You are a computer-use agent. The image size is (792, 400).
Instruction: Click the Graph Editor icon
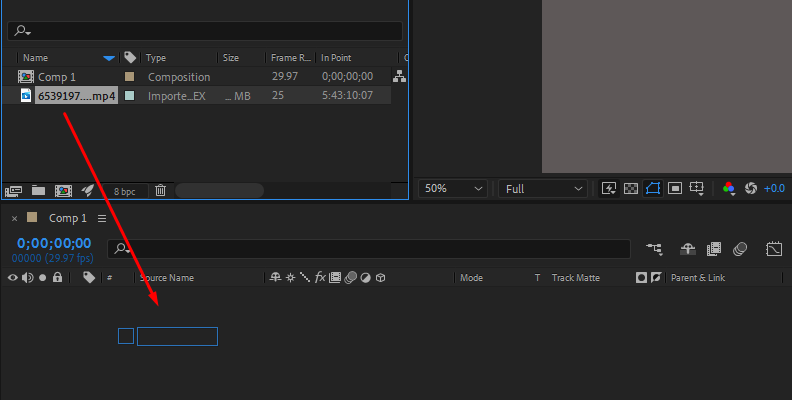click(774, 249)
